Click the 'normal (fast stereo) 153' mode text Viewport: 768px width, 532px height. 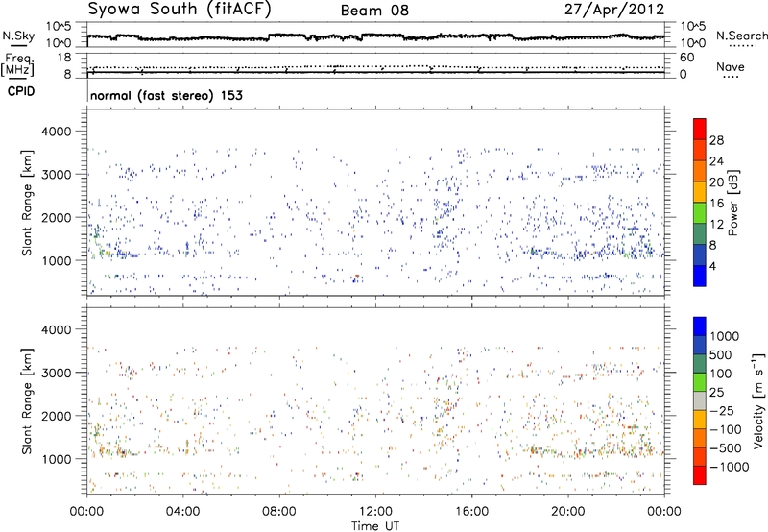click(166, 95)
